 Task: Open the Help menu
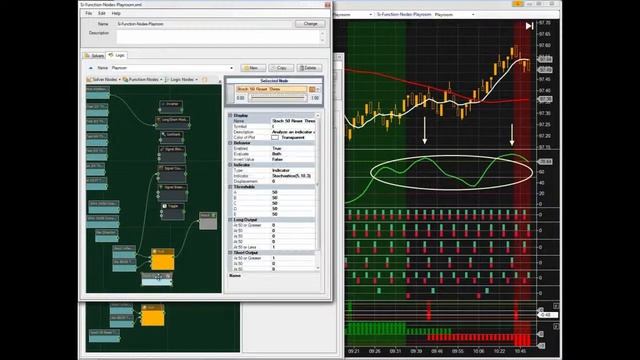pos(116,13)
